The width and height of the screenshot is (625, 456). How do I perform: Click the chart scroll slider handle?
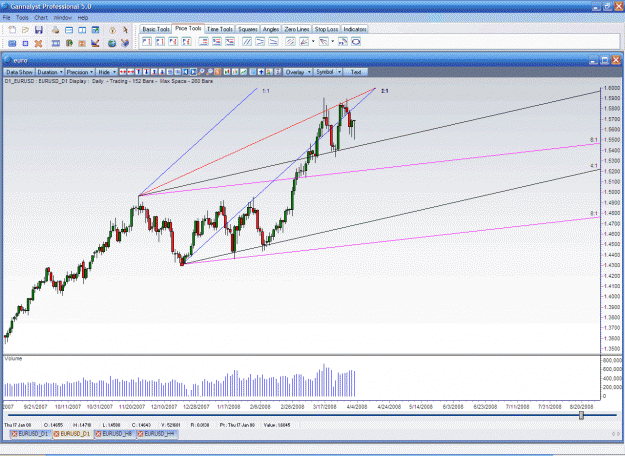(581, 416)
